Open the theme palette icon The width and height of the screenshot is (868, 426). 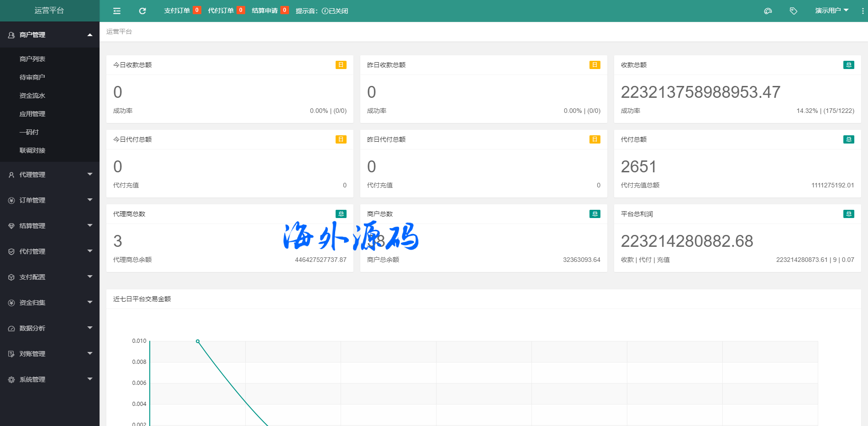tap(768, 11)
